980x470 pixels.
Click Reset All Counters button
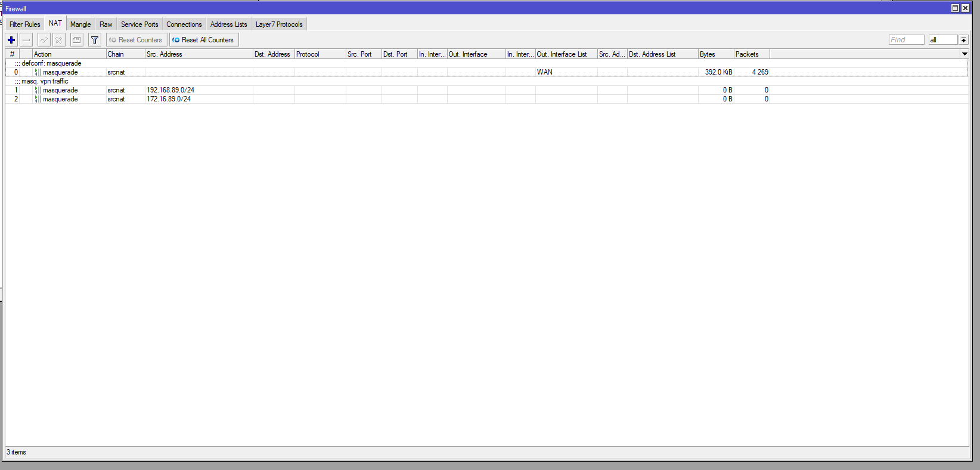pyautogui.click(x=204, y=40)
